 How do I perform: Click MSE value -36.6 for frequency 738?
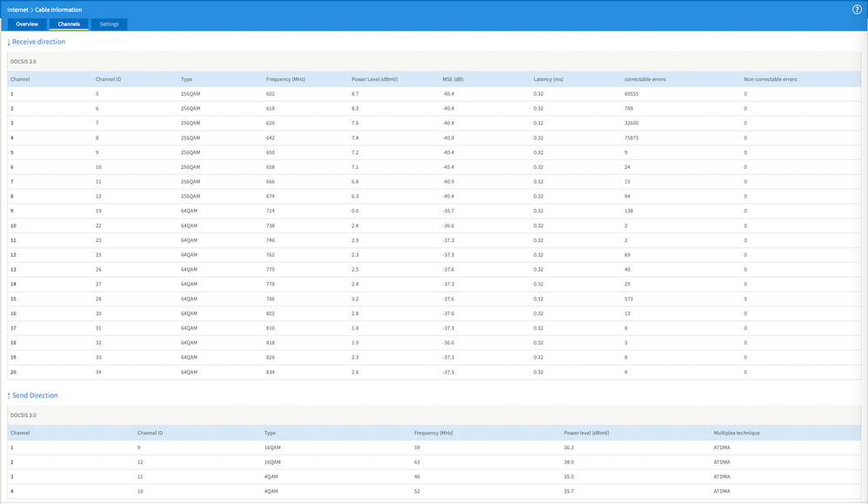[448, 225]
